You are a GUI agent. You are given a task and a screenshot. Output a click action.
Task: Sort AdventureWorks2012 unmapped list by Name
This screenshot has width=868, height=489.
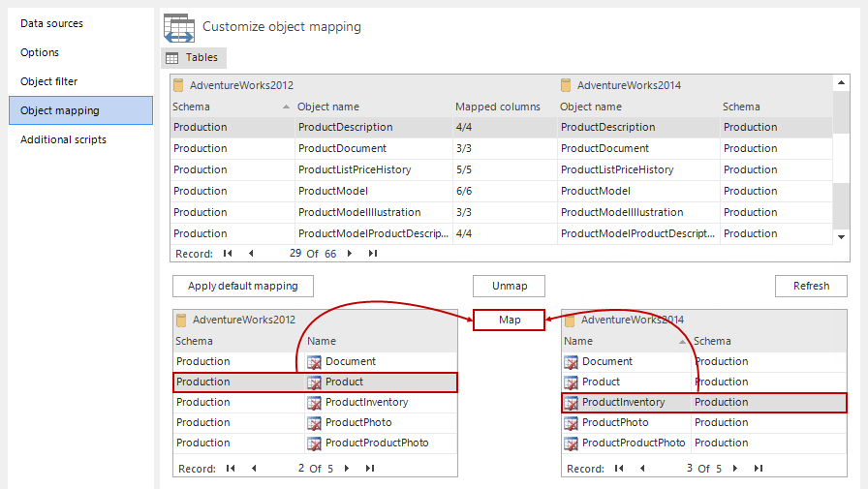tap(381, 341)
